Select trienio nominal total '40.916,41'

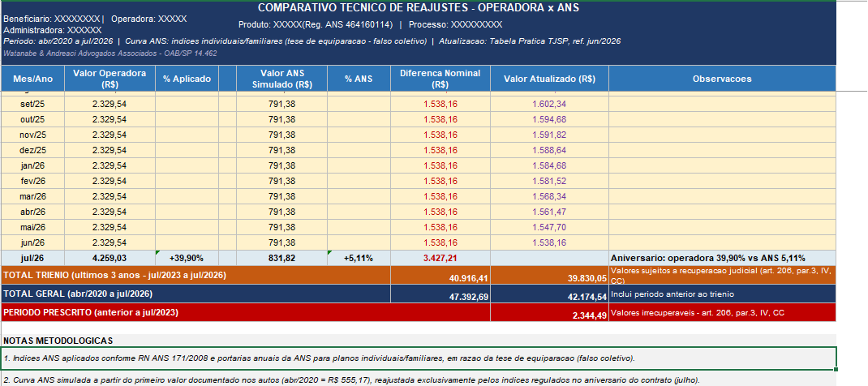tap(440, 275)
